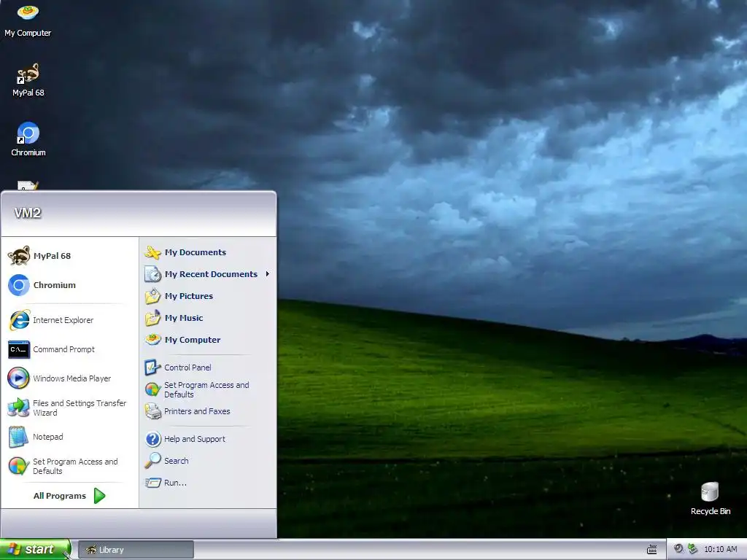
Task: Launch Chromium from the Start menu pinned list
Action: click(x=69, y=285)
